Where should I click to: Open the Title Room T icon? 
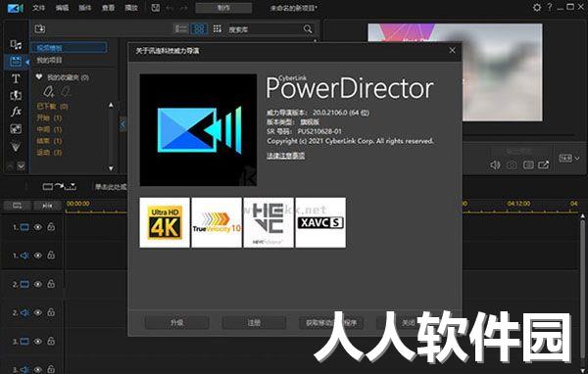(x=16, y=78)
